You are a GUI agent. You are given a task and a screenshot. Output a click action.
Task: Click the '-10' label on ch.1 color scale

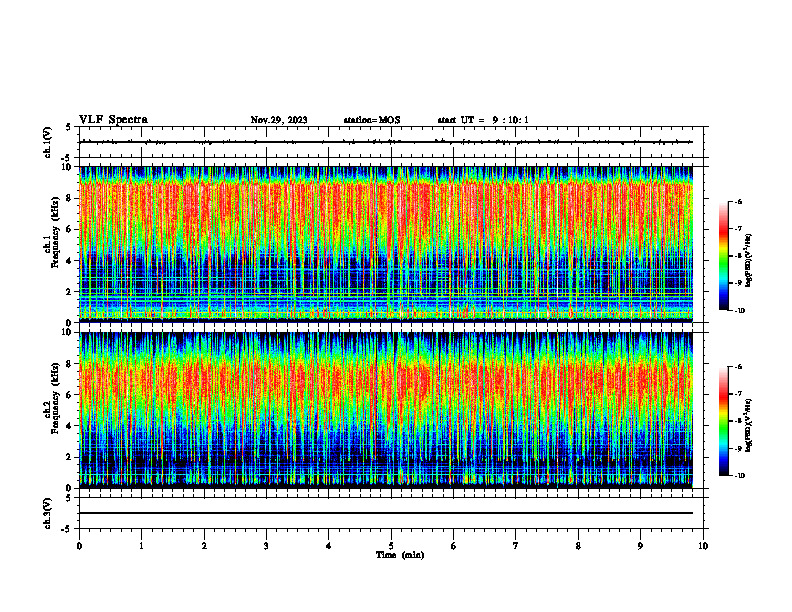[x=740, y=310]
